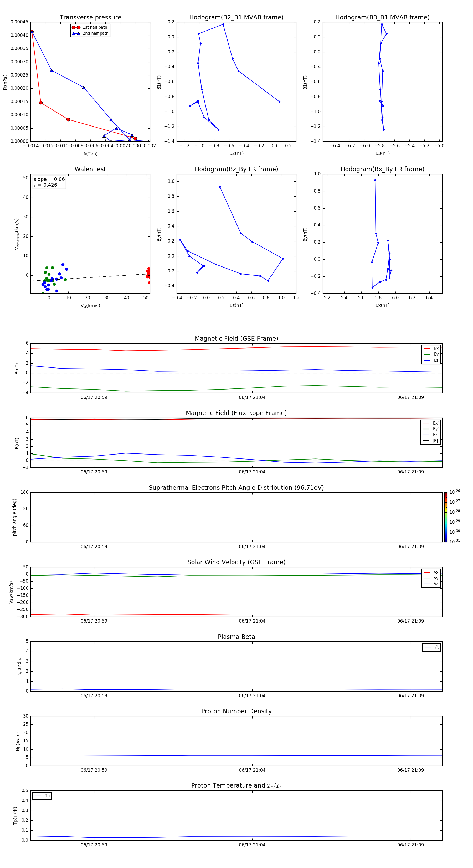473x868 pixels.
Task: Click the "Bz(nT)" x-axis label
Action: (236, 305)
